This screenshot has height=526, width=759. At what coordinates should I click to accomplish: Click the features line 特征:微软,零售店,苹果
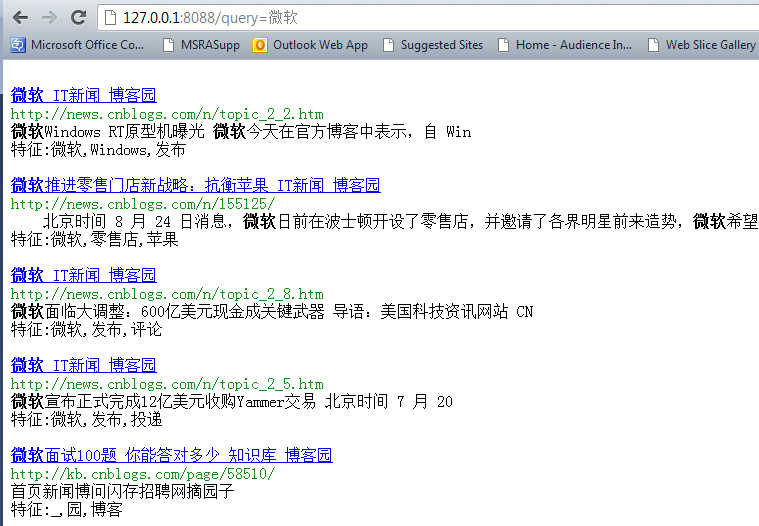tap(94, 240)
